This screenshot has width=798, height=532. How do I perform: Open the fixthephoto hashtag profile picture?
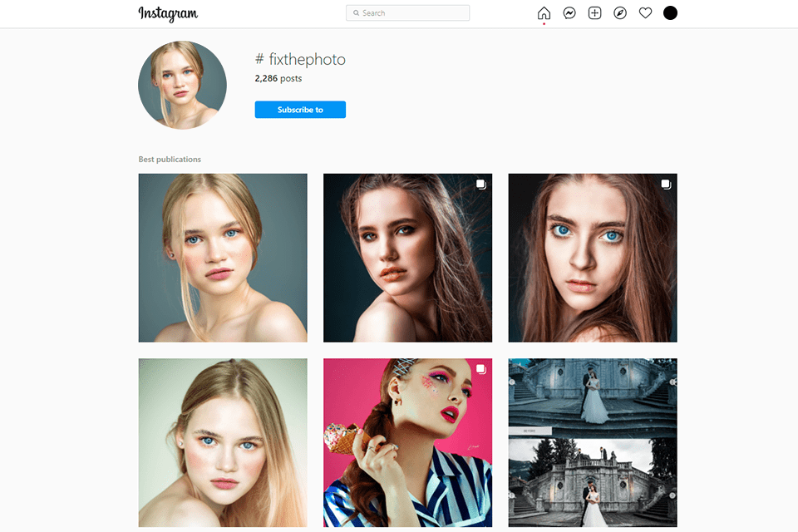[x=182, y=85]
